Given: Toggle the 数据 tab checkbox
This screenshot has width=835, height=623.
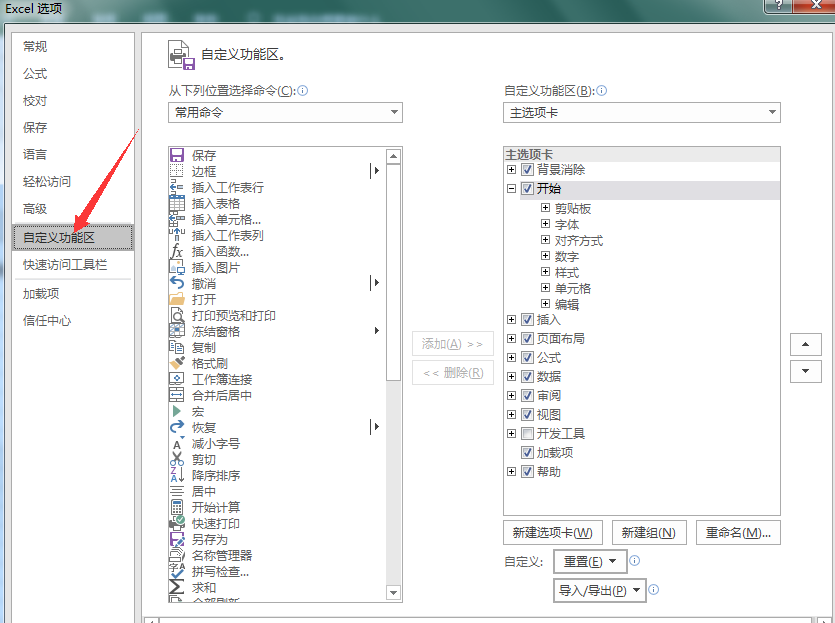Looking at the screenshot, I should tap(527, 376).
